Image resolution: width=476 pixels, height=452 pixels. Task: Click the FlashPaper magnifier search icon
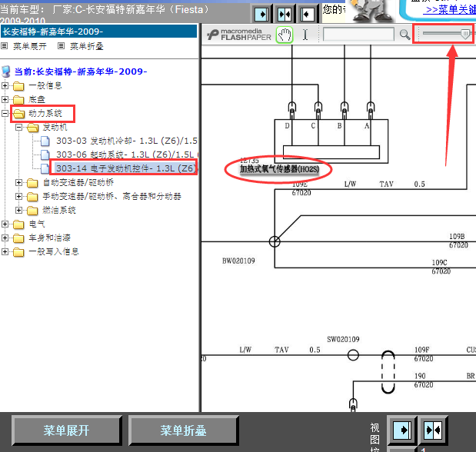[404, 35]
